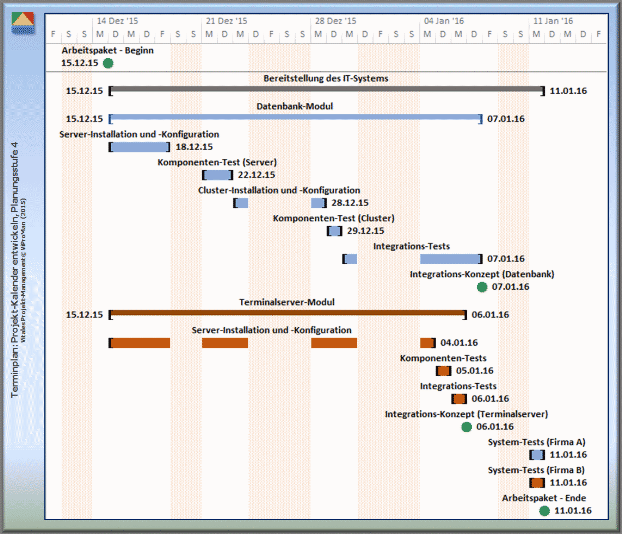Click the blue bar ending 18.12.15
Viewport: 622px width, 534px height.
139,147
